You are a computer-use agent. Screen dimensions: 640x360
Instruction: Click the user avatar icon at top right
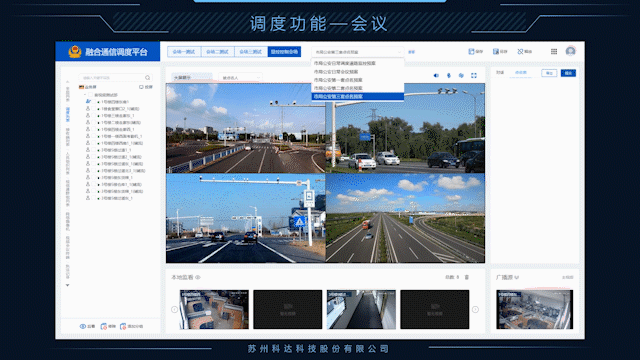(x=571, y=51)
